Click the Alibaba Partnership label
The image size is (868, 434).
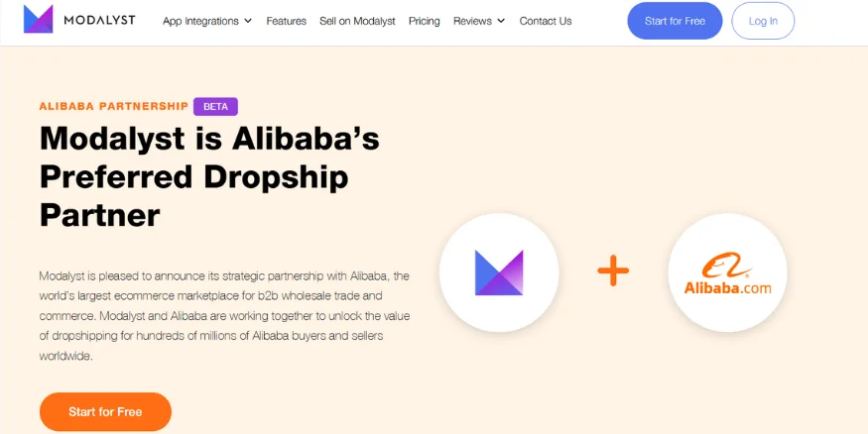pos(113,106)
